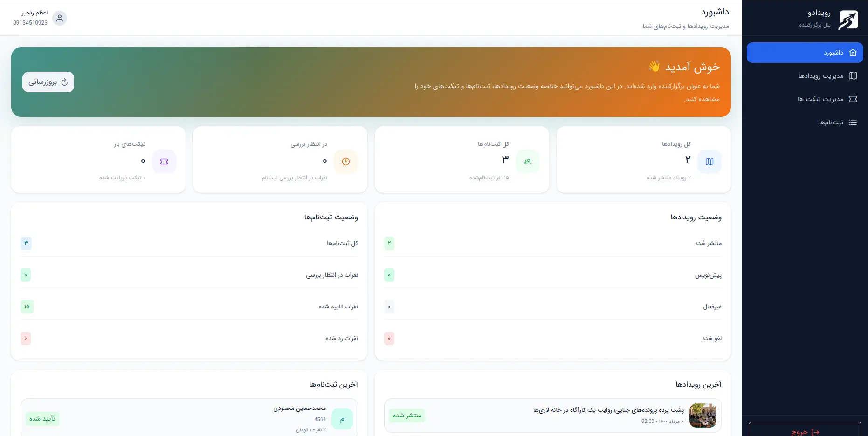Click the لغو شده row label
Image resolution: width=868 pixels, height=436 pixels.
coord(712,339)
